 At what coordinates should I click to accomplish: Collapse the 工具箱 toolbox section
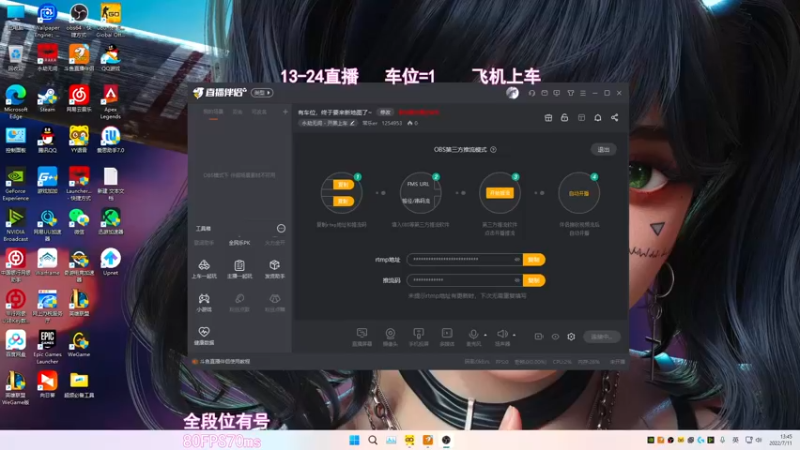click(x=281, y=228)
